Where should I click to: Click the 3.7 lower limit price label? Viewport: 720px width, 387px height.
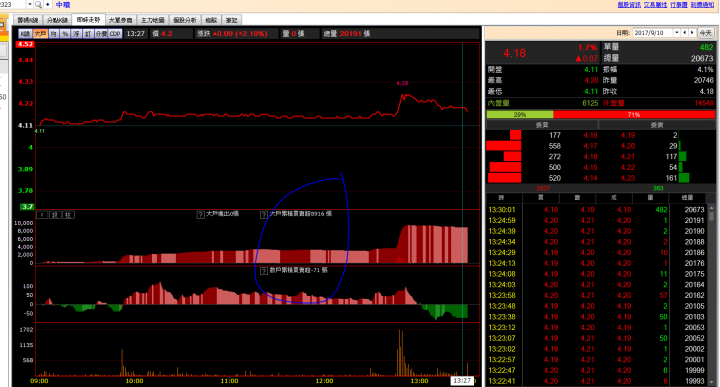[x=27, y=207]
